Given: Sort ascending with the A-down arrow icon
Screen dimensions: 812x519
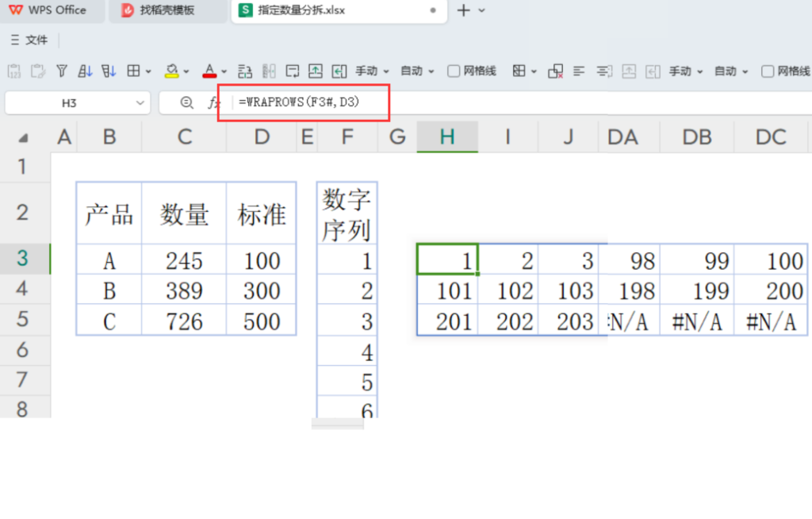Looking at the screenshot, I should (x=85, y=71).
